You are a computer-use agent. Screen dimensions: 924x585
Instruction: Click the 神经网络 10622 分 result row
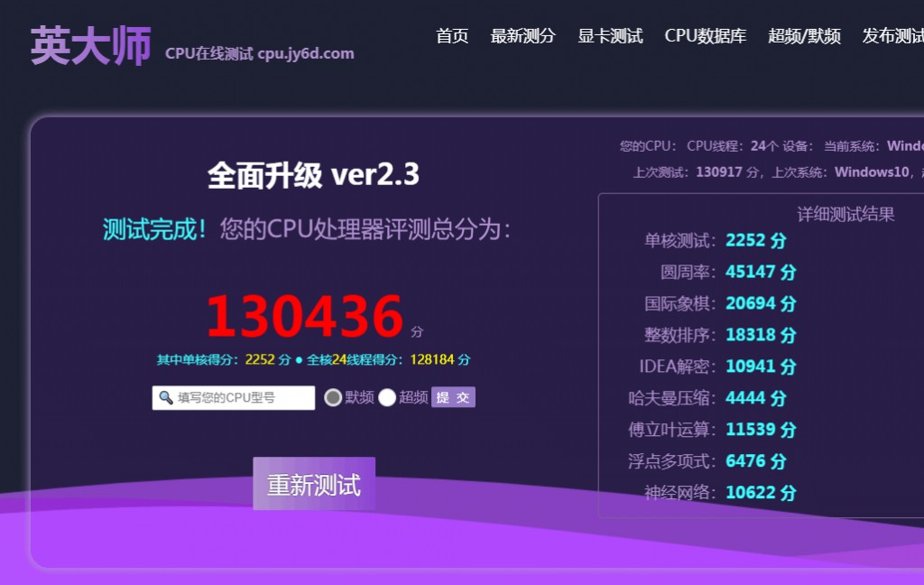point(719,493)
